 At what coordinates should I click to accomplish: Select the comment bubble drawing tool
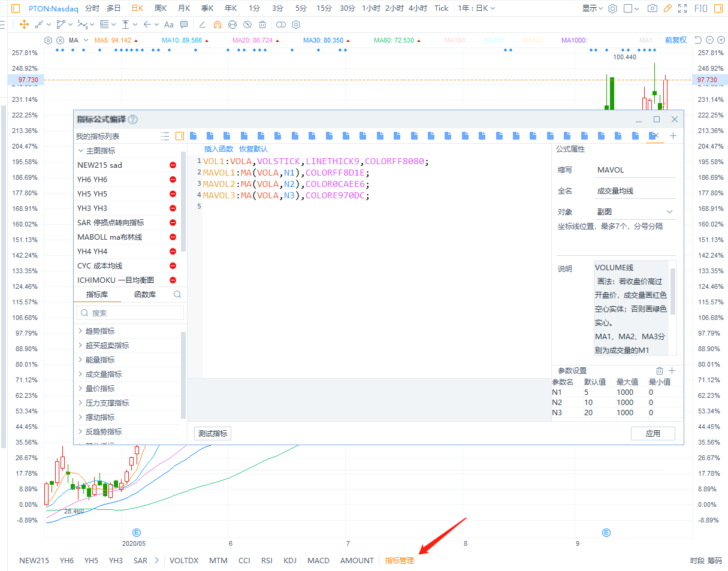(184, 25)
